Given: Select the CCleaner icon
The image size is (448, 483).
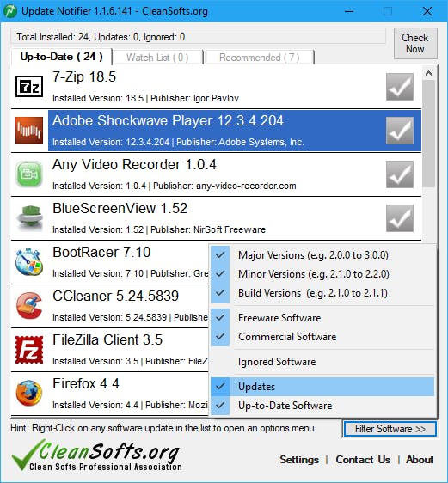Looking at the screenshot, I should [x=29, y=306].
